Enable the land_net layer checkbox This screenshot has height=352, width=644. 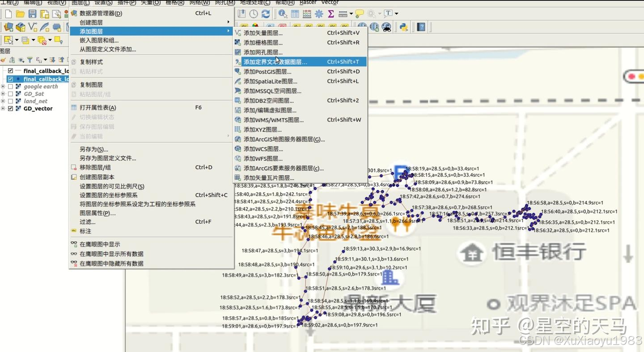(10, 101)
